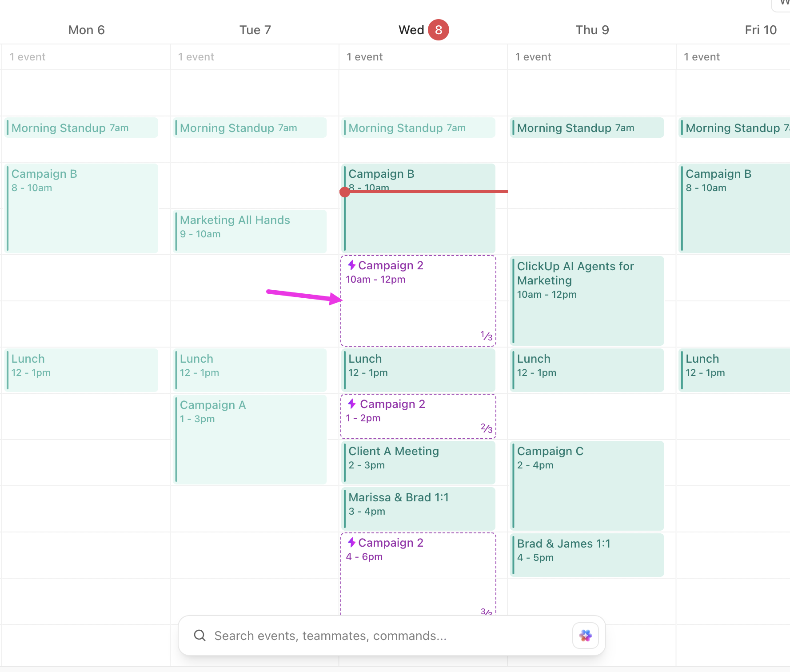Click the red current-time indicator dot
This screenshot has width=790, height=672.
click(345, 192)
